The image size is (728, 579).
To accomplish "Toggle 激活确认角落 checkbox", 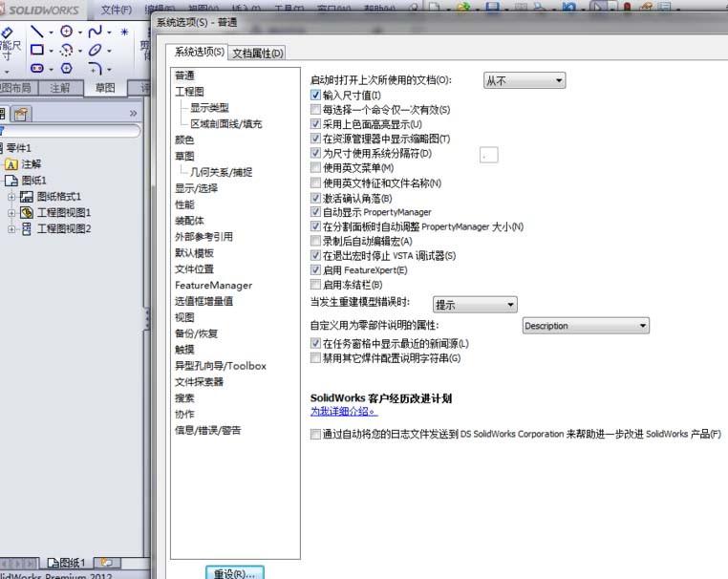I will click(315, 198).
